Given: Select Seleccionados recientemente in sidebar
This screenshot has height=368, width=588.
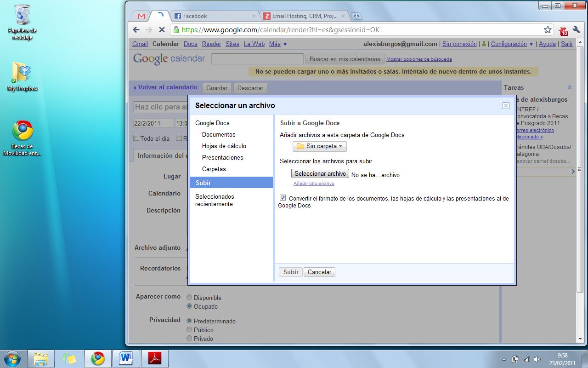Looking at the screenshot, I should 215,200.
